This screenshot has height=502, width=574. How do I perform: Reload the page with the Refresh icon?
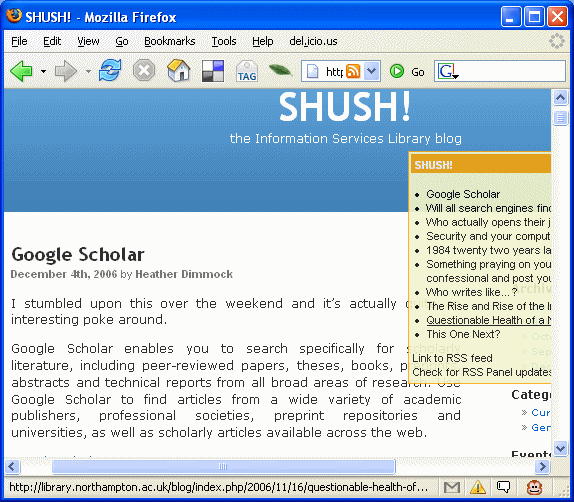coord(110,70)
